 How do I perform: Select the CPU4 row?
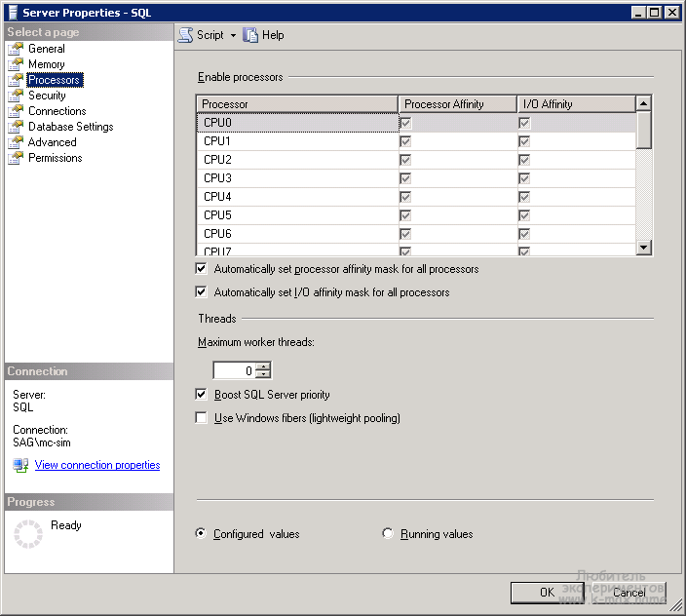[416, 197]
